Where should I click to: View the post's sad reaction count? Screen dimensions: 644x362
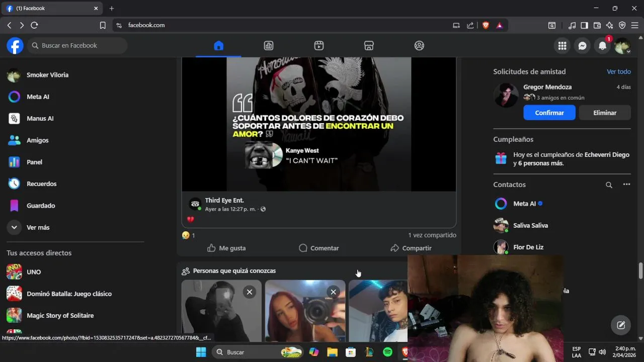point(188,235)
